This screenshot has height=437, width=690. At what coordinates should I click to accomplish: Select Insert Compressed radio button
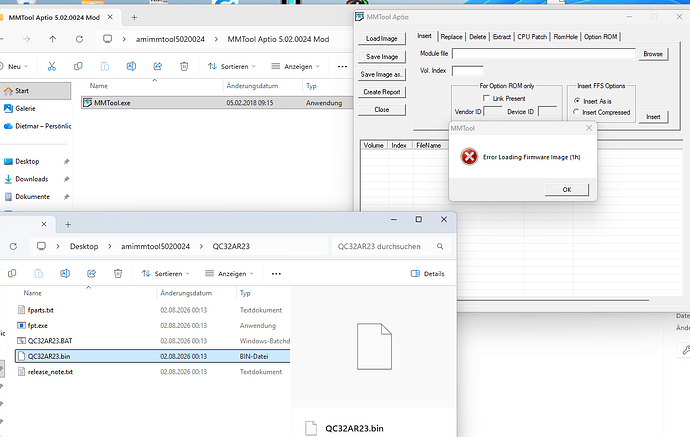tap(576, 112)
